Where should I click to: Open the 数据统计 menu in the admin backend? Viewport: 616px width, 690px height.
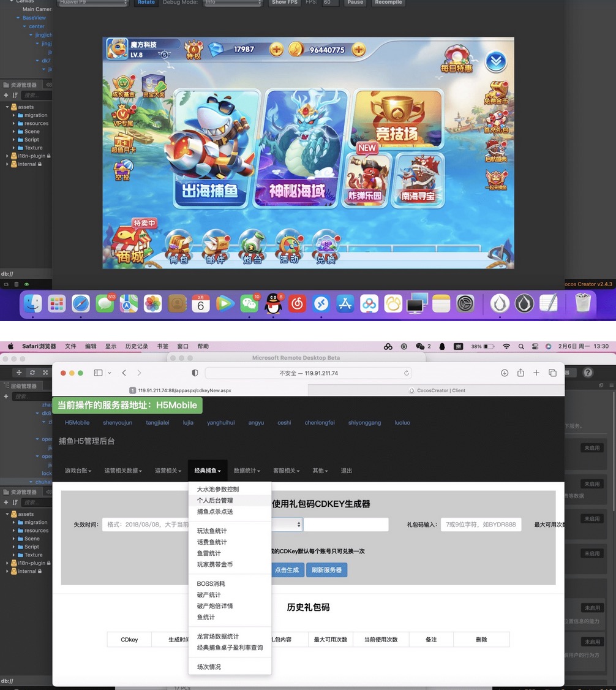(x=247, y=470)
